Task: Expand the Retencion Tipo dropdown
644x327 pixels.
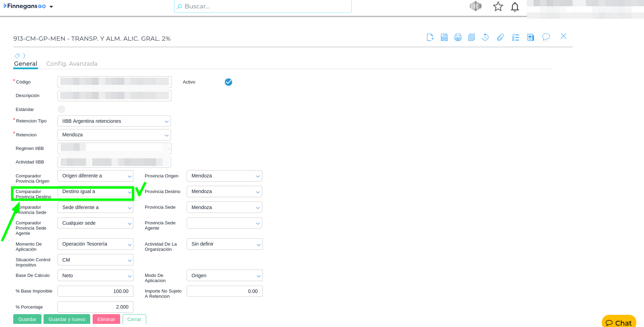Action: (x=114, y=121)
